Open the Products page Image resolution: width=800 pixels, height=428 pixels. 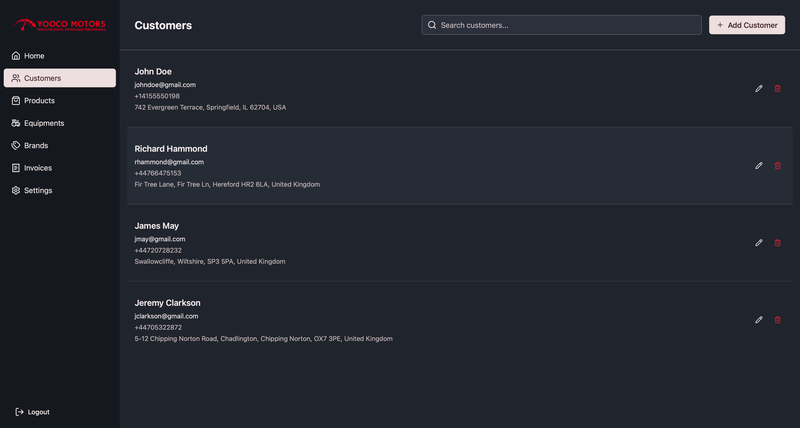pyautogui.click(x=39, y=101)
